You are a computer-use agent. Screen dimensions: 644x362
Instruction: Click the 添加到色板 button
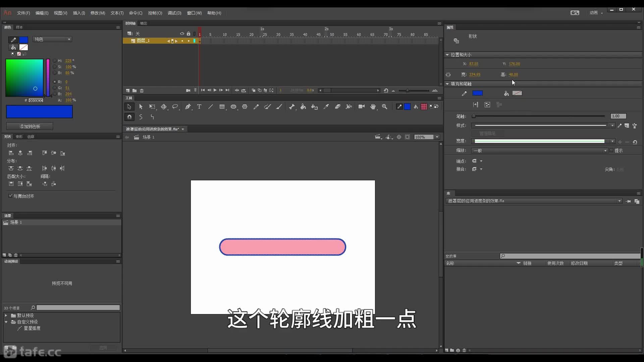(30, 126)
